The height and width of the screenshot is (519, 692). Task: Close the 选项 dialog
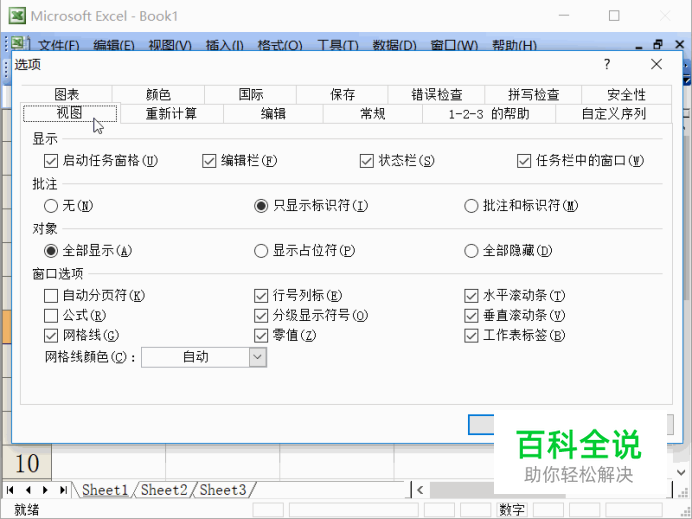point(656,64)
